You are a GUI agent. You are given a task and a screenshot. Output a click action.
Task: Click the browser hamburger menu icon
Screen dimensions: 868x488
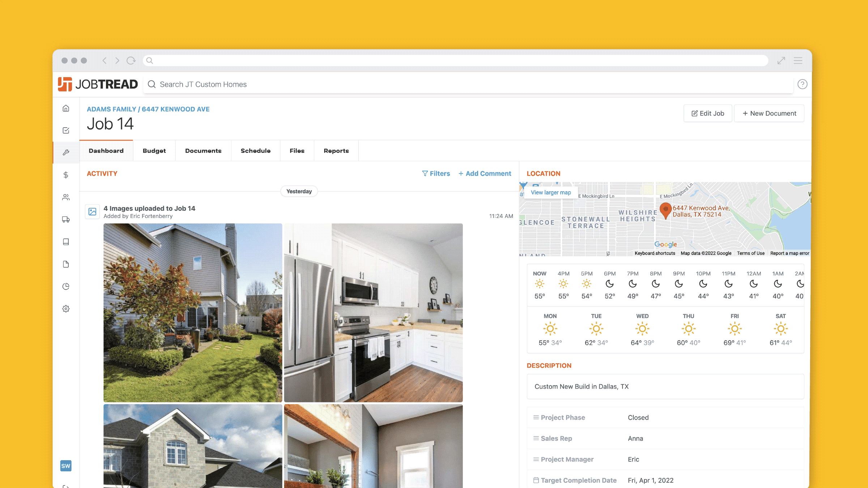tap(798, 61)
